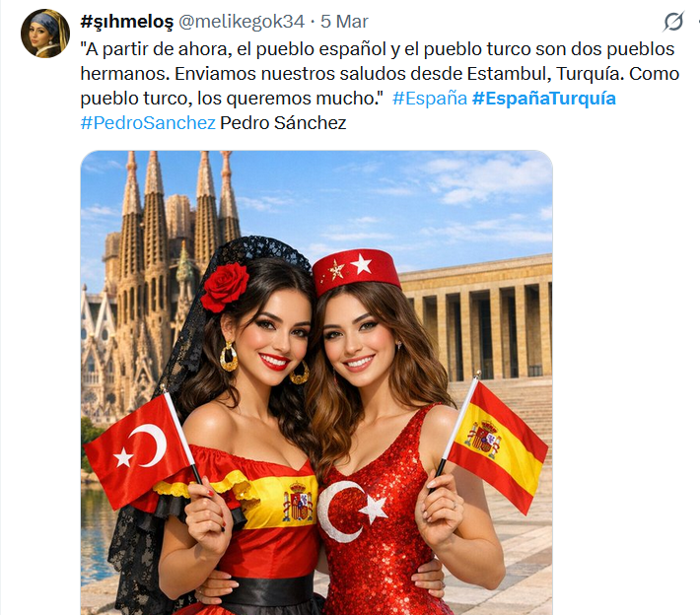This screenshot has width=700, height=615.
Task: Open the post via its 5 Mar timestamp
Action: (344, 22)
